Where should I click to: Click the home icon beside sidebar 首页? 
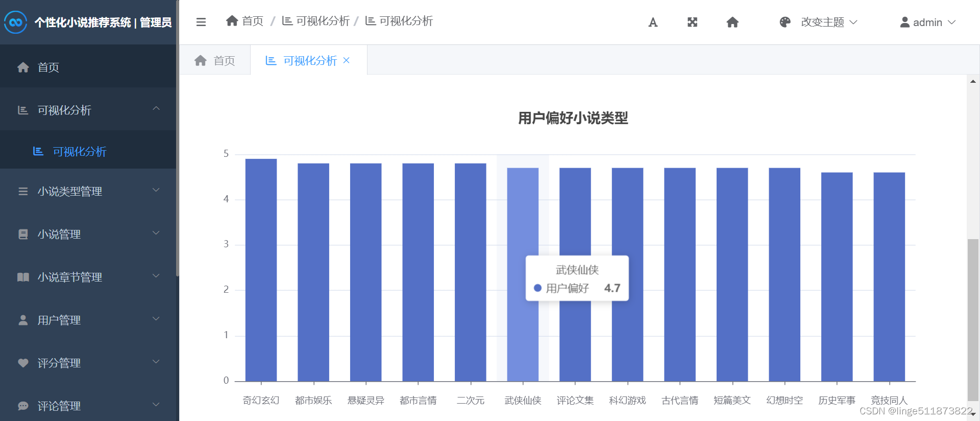click(x=23, y=67)
